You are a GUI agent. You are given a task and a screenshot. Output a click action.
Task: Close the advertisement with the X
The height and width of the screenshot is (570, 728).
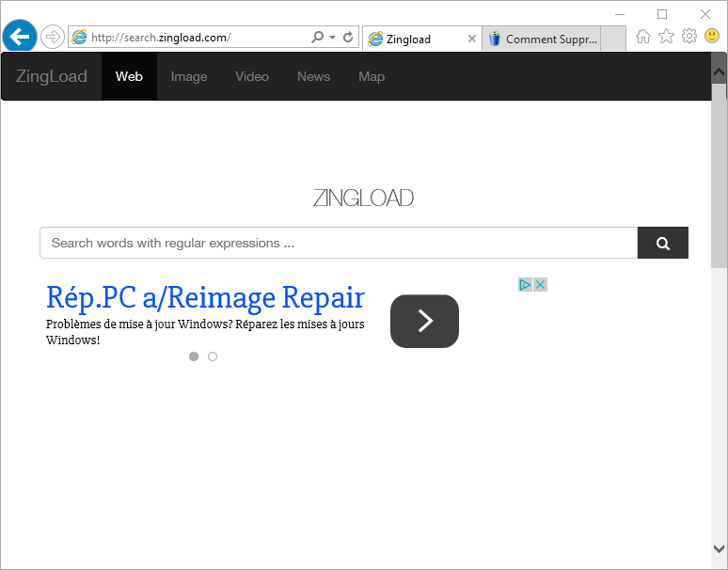click(540, 285)
